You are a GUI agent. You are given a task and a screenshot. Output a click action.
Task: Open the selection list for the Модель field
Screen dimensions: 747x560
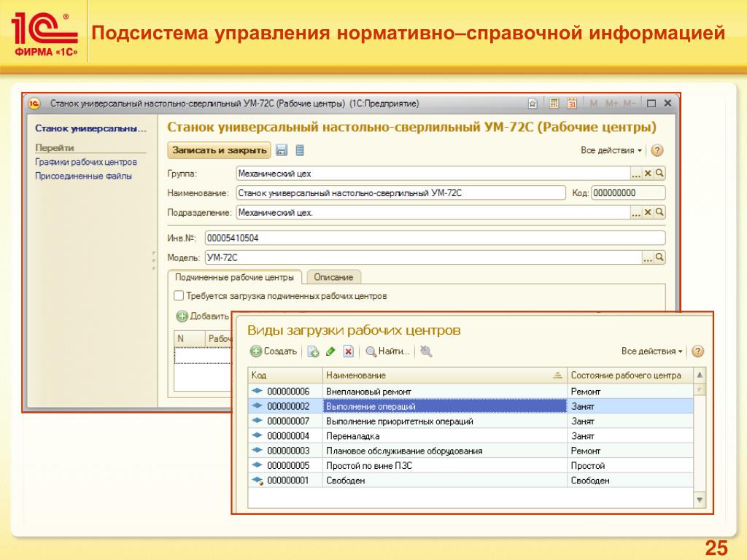click(x=648, y=257)
